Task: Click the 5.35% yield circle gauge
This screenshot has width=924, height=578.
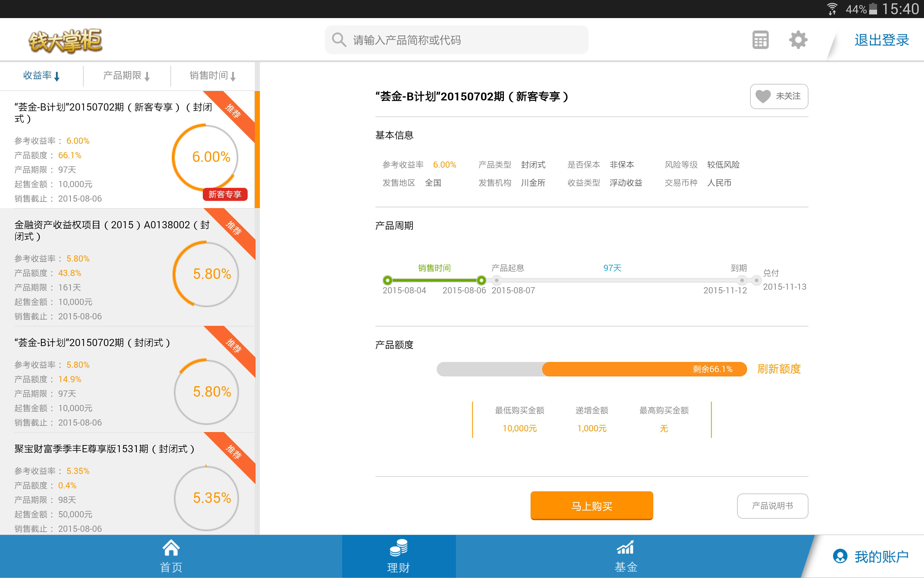Action: pos(206,498)
